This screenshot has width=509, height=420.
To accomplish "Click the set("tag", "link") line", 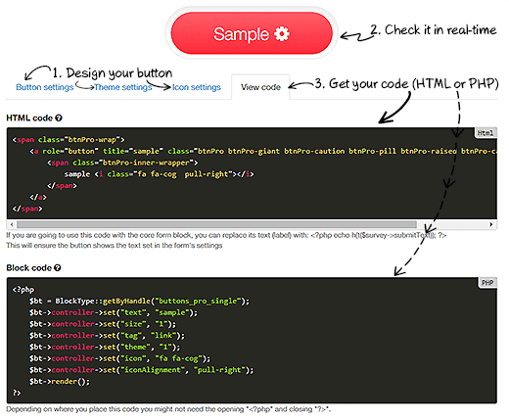I will (107, 336).
